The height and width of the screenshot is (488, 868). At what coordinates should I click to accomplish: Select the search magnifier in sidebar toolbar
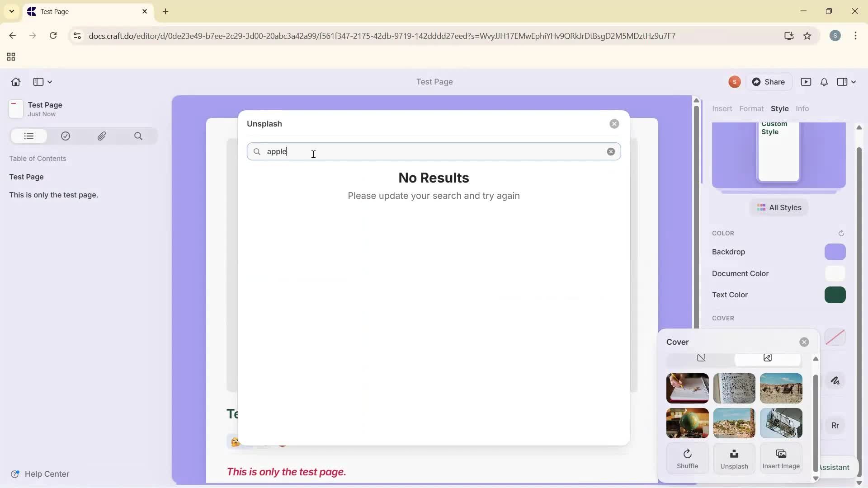point(138,136)
